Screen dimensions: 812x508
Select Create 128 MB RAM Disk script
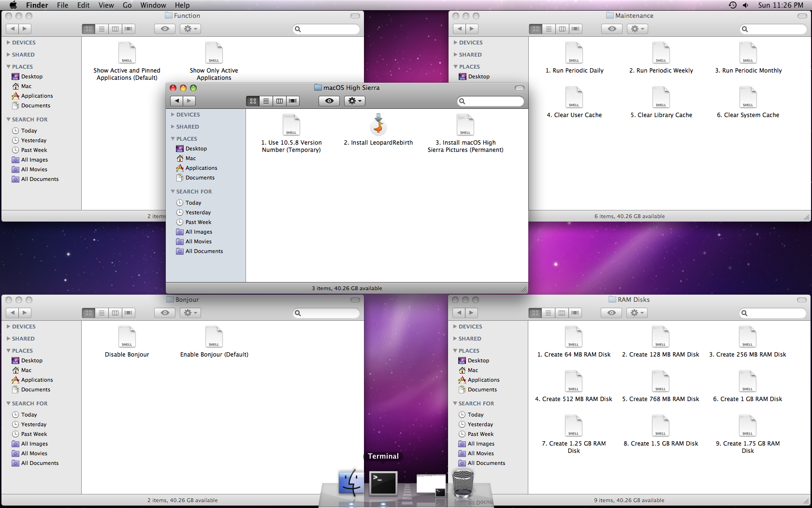point(661,337)
